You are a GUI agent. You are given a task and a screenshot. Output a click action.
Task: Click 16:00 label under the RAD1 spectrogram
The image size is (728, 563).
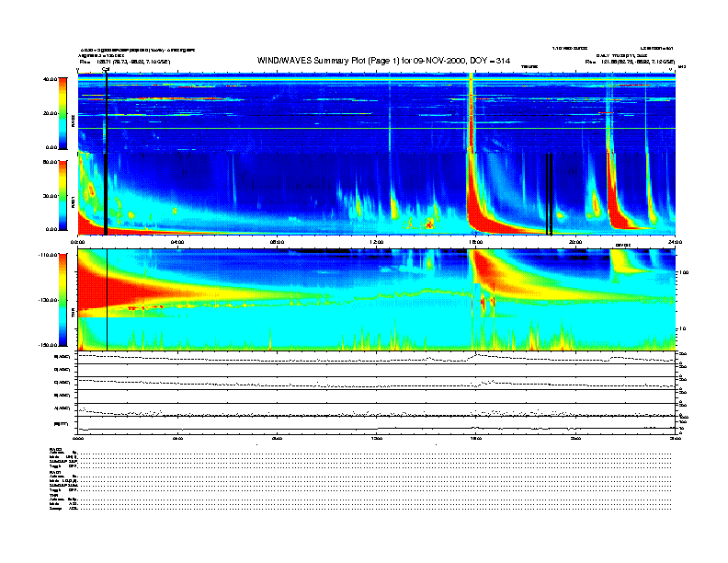coord(476,242)
